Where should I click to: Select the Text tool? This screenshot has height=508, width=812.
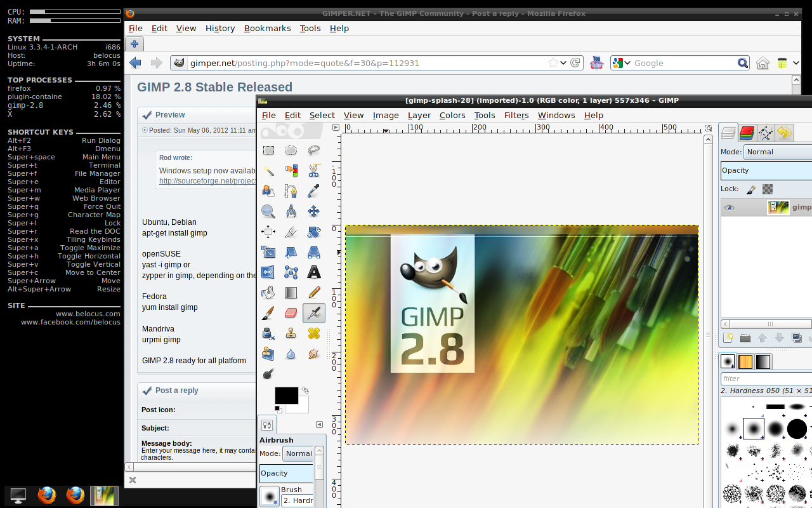(x=313, y=272)
